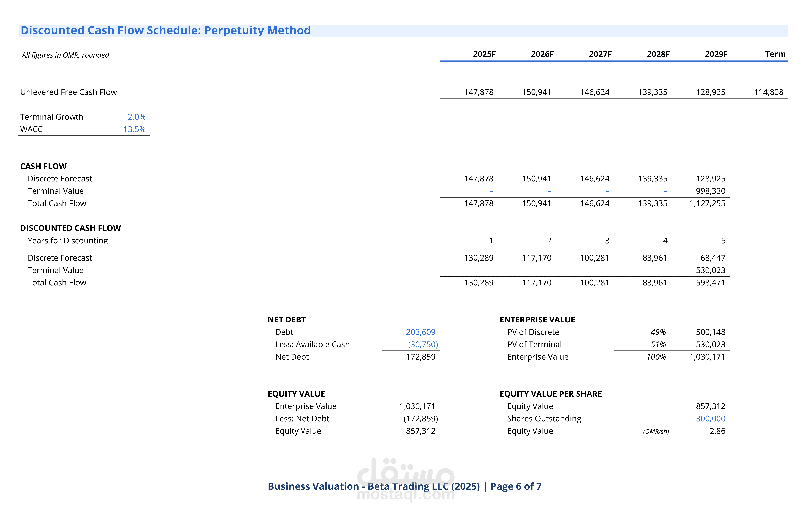Click the Years for Discounting value 3
The width and height of the screenshot is (812, 513).
[x=607, y=241]
